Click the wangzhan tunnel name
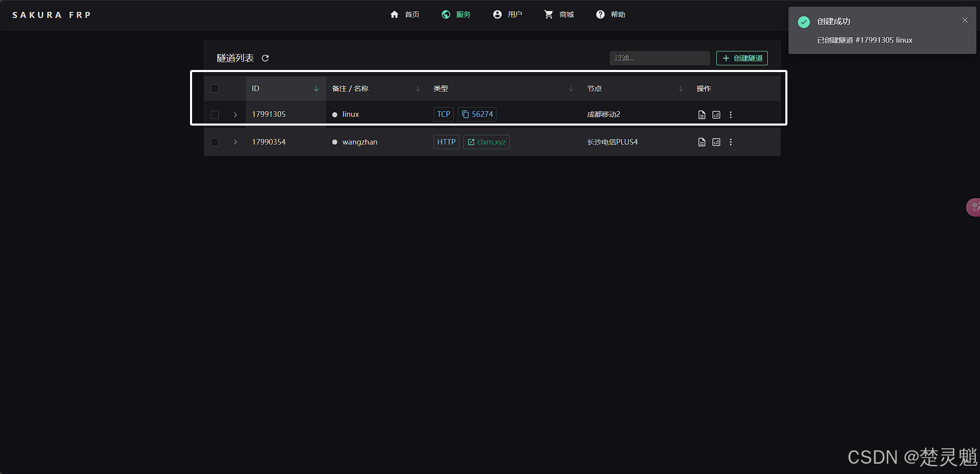Viewport: 980px width, 474px height. pyautogui.click(x=360, y=142)
